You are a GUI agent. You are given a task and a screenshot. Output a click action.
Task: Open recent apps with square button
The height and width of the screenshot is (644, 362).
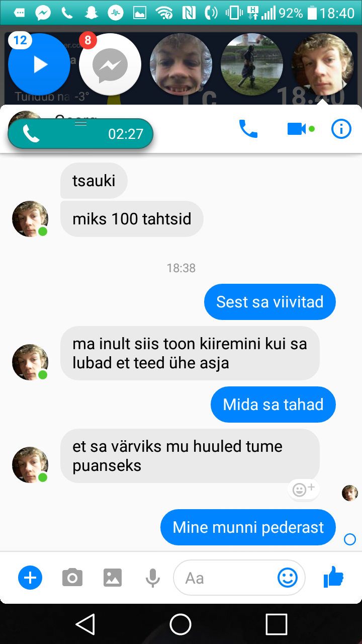point(276,624)
